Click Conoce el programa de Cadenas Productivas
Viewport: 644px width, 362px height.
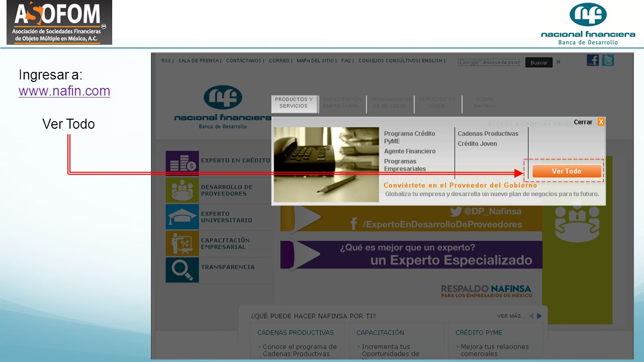(299, 350)
